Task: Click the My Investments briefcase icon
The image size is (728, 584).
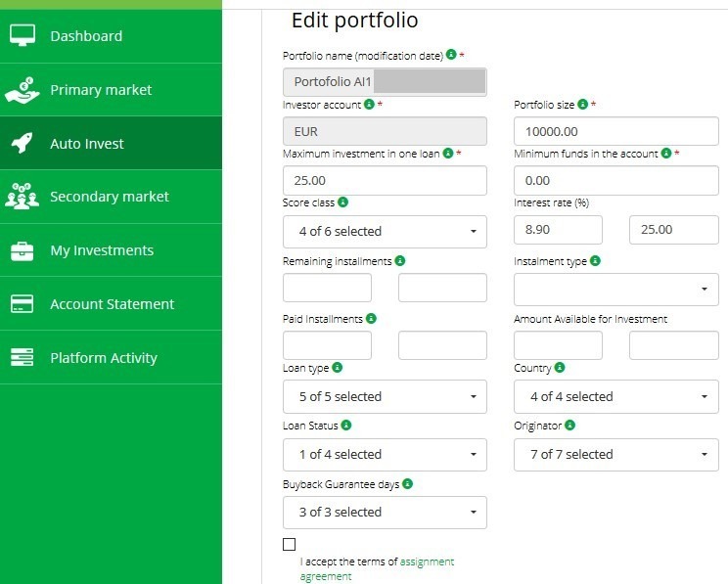Action: pyautogui.click(x=22, y=250)
